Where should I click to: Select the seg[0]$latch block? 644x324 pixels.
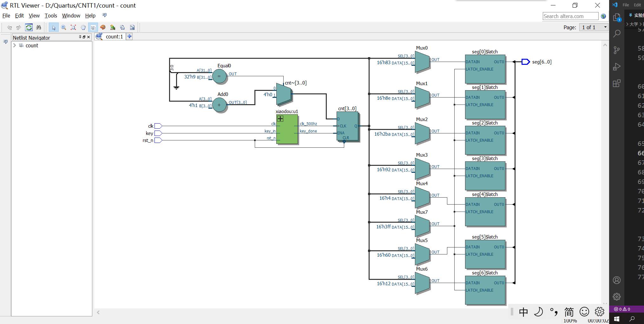[x=485, y=69]
